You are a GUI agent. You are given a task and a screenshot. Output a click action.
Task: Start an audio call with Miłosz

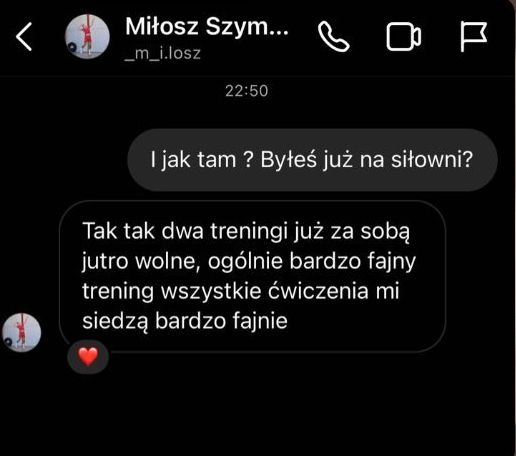pyautogui.click(x=334, y=37)
